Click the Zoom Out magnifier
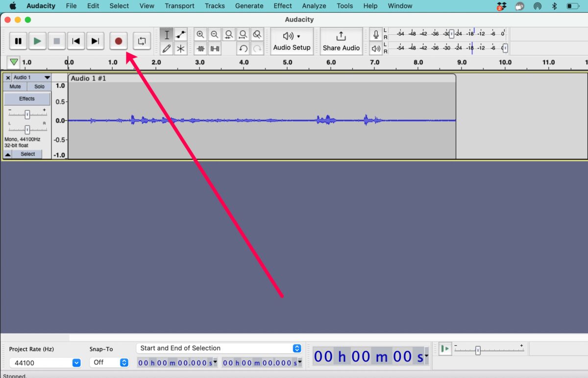Viewport: 588px width, 378px height. pyautogui.click(x=215, y=34)
